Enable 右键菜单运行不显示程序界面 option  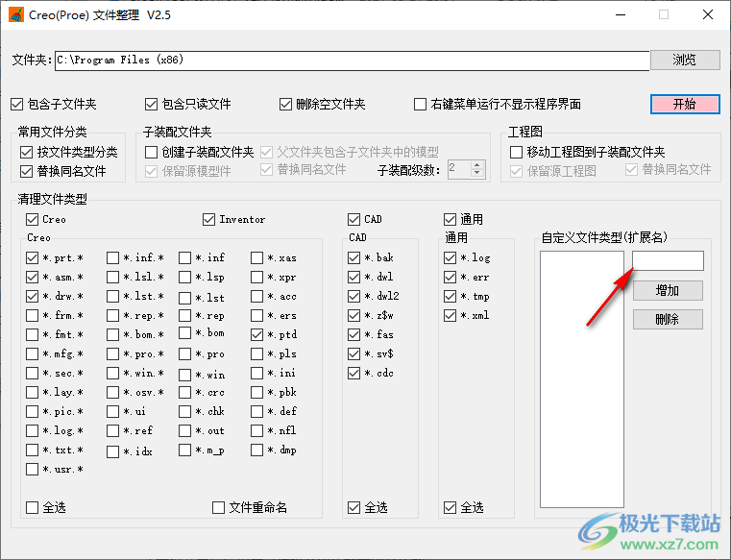coord(420,104)
